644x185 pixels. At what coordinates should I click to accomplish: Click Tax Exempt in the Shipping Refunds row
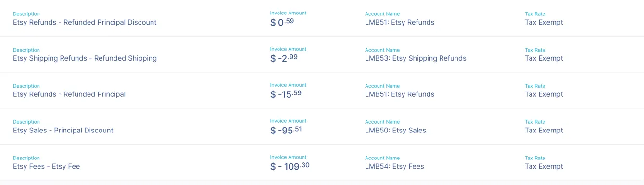pos(544,58)
